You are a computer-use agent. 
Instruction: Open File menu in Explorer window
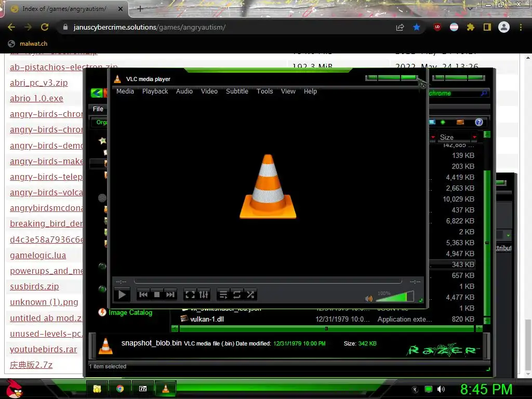tap(98, 109)
